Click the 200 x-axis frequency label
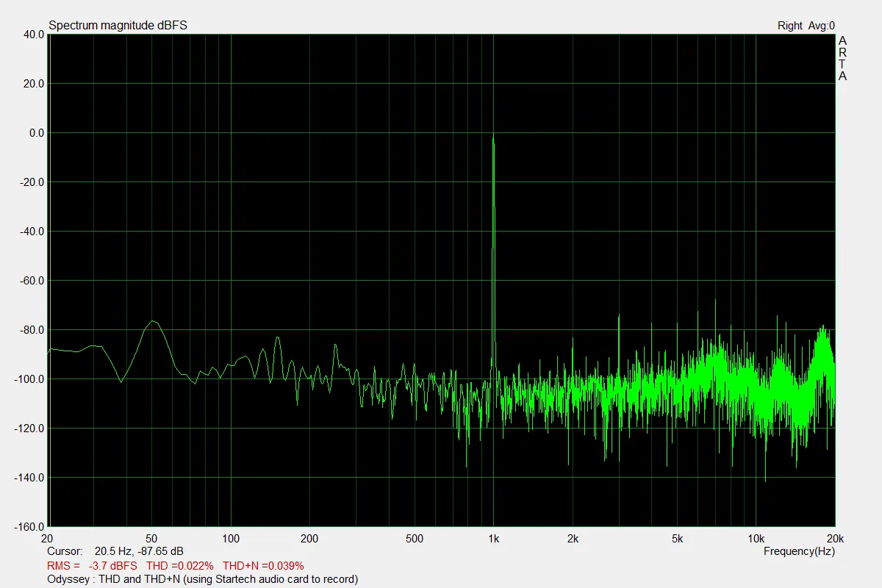The height and width of the screenshot is (588, 882). (x=309, y=539)
